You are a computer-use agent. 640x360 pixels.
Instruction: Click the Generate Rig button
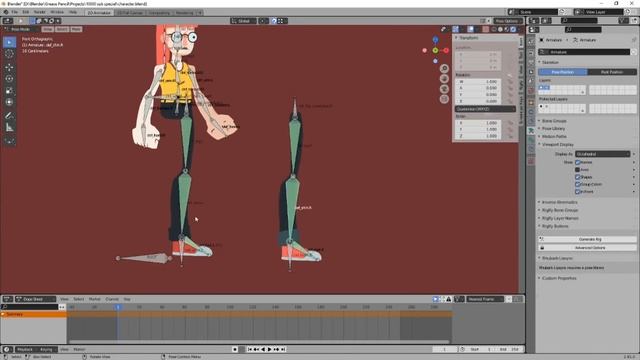tap(588, 239)
